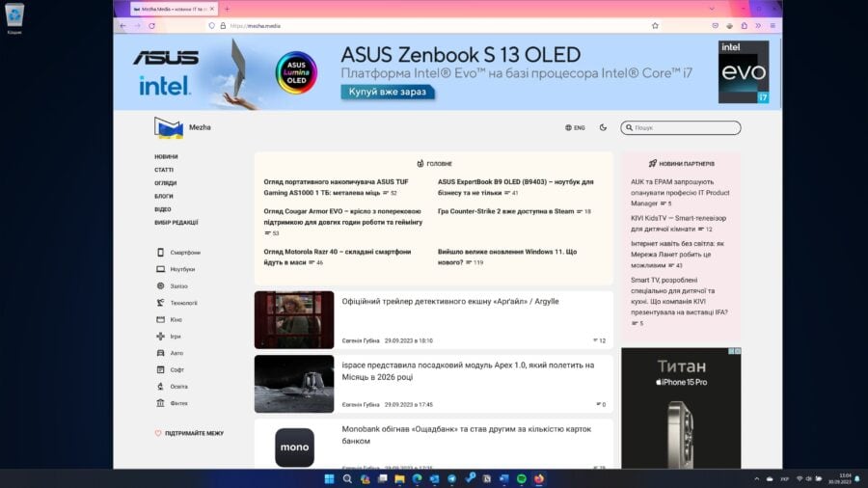
Task: Open the Firefox hamburger menu
Action: click(773, 25)
